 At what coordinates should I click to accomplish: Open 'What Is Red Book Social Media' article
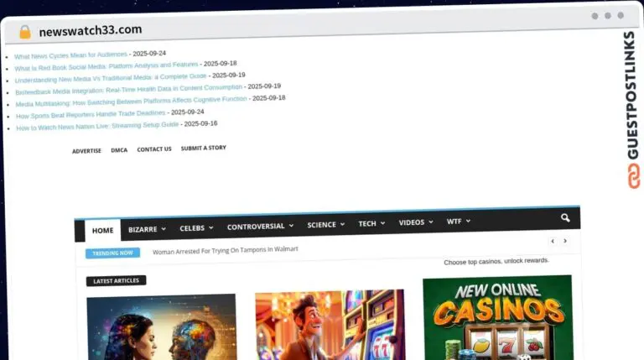106,66
